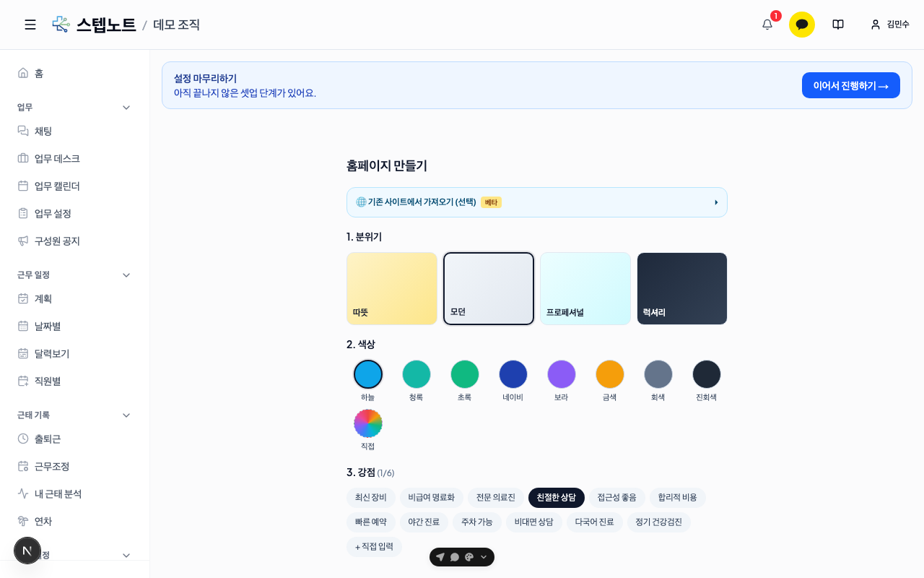The width and height of the screenshot is (924, 578).
Task: Open 직원별 in the sidebar
Action: tap(75, 381)
